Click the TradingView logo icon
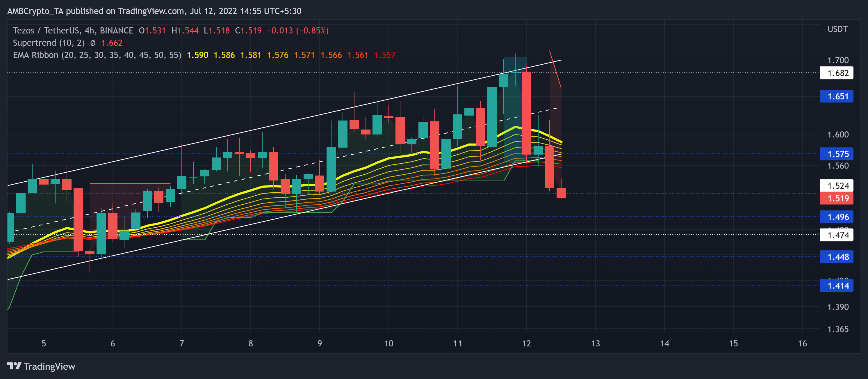This screenshot has width=868, height=379. (14, 366)
